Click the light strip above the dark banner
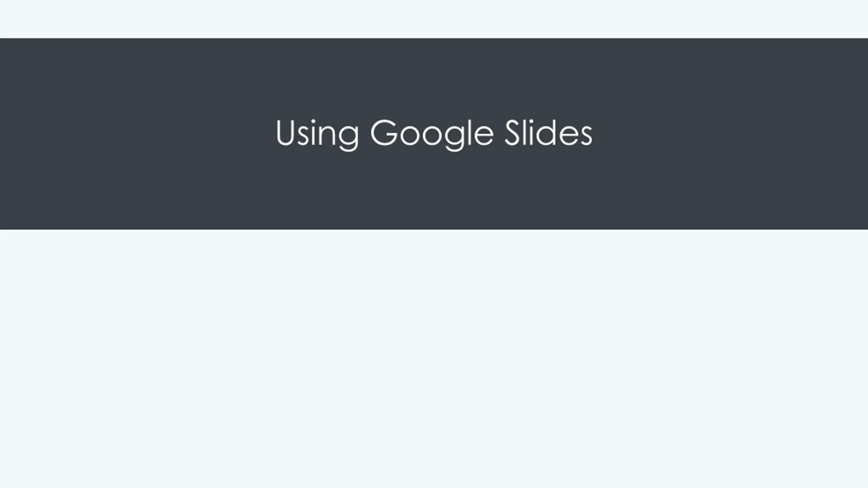The width and height of the screenshot is (868, 488). (x=434, y=19)
